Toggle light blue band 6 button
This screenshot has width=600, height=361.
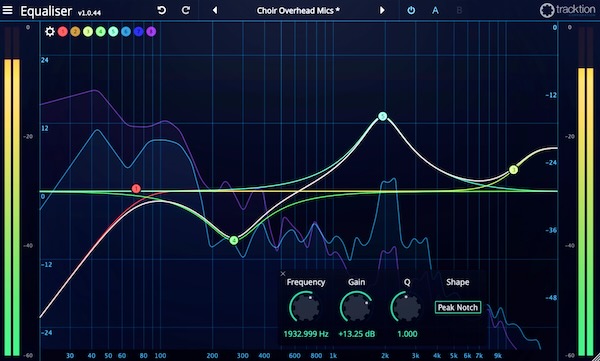pos(126,31)
